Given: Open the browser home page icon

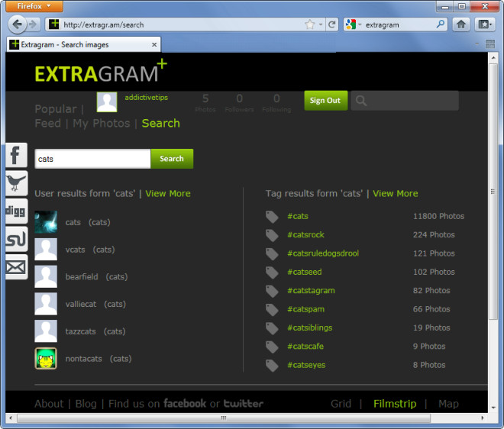Looking at the screenshot, I should click(x=461, y=24).
